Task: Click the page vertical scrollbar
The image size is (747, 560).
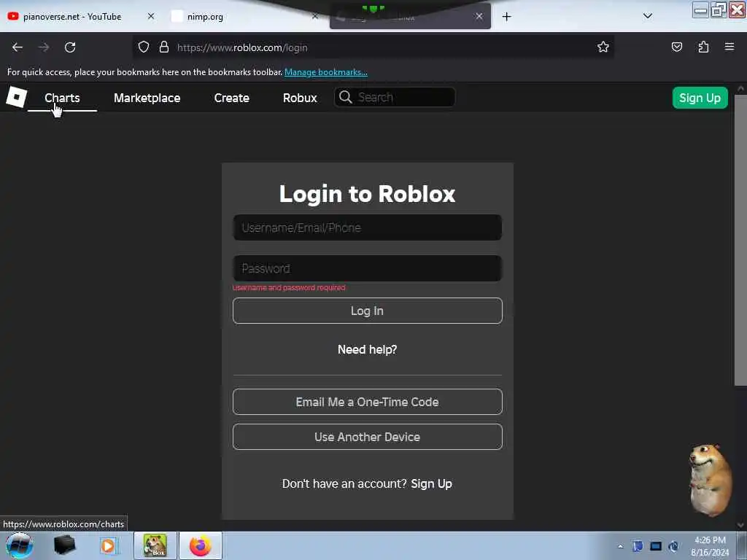Action: tap(740, 241)
